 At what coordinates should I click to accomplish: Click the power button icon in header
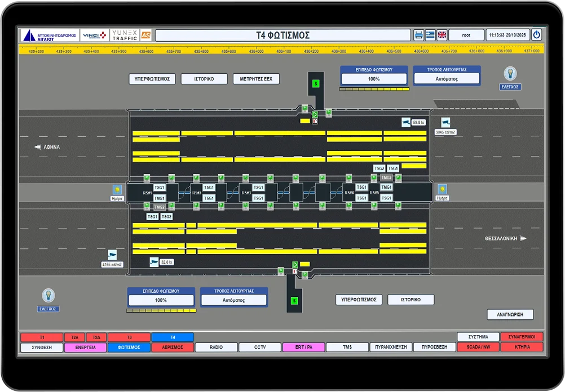(537, 35)
